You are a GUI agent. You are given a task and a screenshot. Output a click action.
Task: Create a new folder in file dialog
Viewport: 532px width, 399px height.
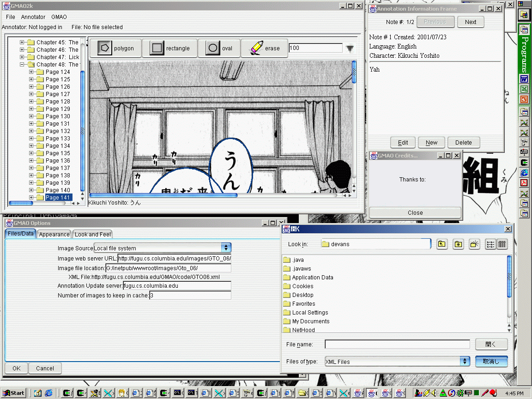[x=474, y=244]
